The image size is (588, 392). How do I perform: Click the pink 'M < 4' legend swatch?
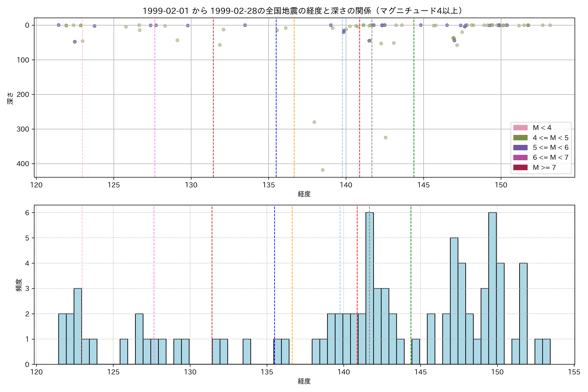[x=520, y=128]
